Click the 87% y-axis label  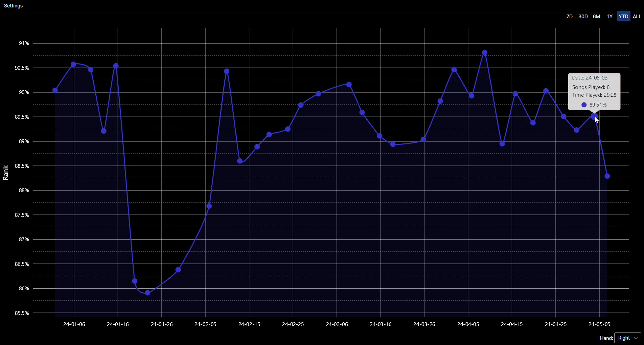[24, 239]
